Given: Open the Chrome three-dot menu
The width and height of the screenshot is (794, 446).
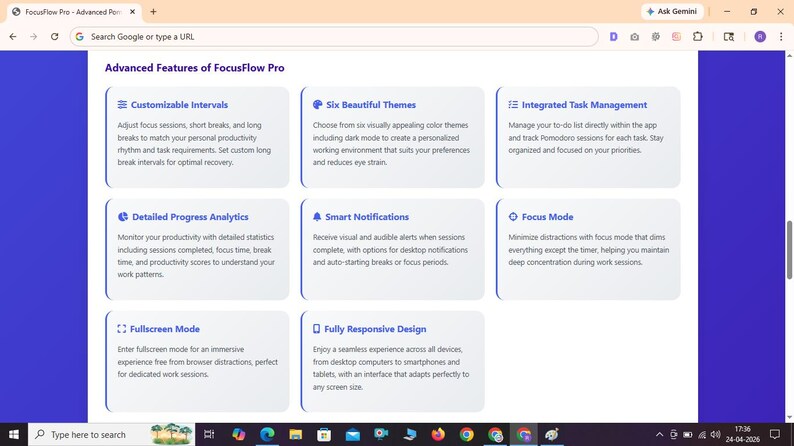Looking at the screenshot, I should coord(781,36).
